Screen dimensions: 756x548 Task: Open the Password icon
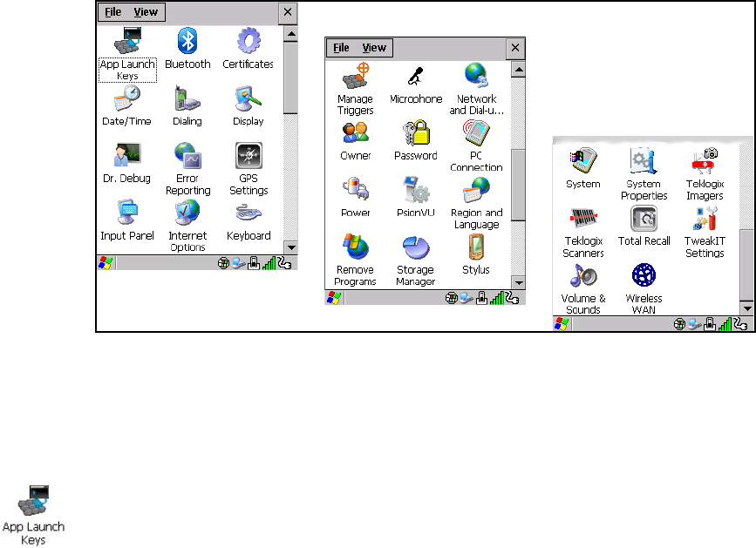tap(416, 141)
